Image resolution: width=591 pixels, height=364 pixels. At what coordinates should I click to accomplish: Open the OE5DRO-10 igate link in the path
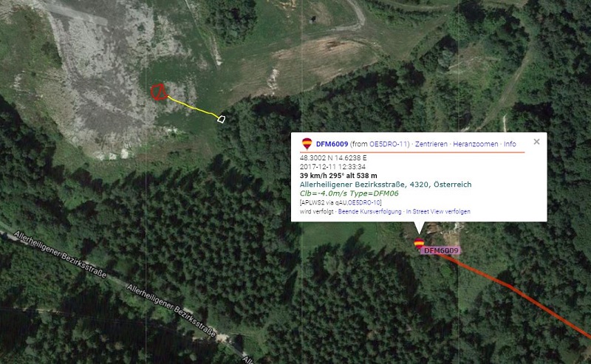click(364, 203)
